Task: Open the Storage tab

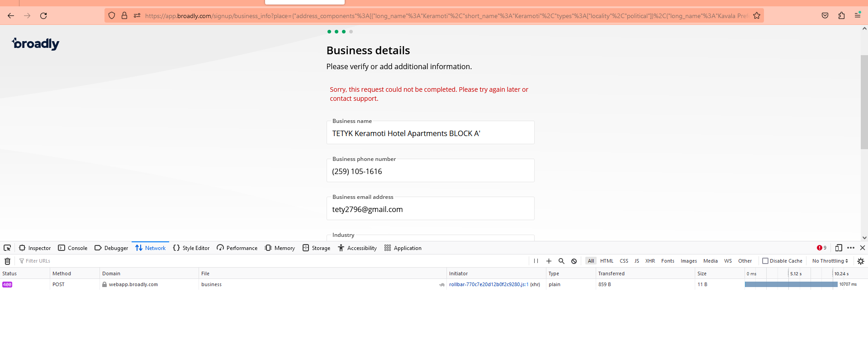Action: 317,248
